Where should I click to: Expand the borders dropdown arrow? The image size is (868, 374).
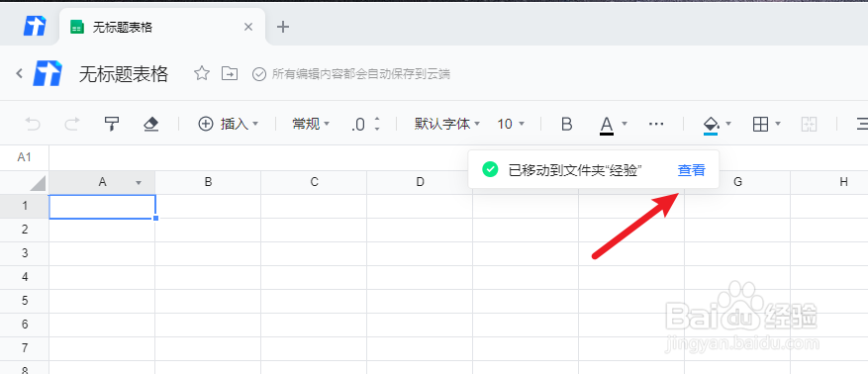(778, 124)
